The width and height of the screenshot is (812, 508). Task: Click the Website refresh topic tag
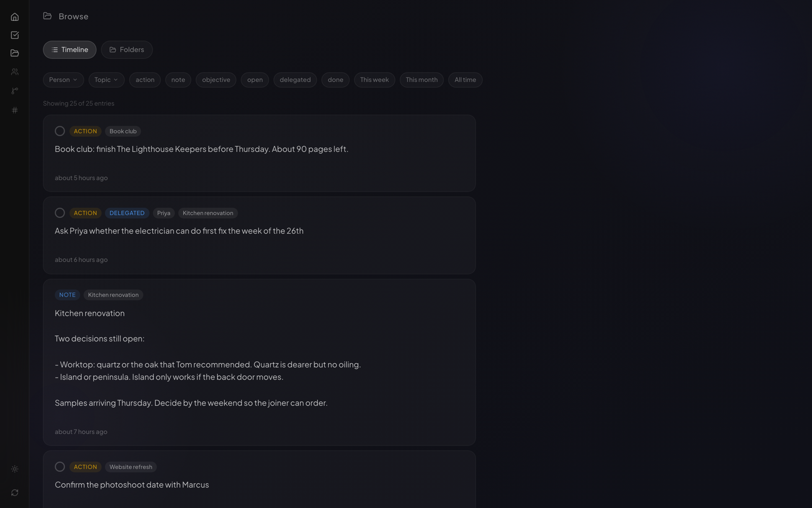pyautogui.click(x=131, y=467)
